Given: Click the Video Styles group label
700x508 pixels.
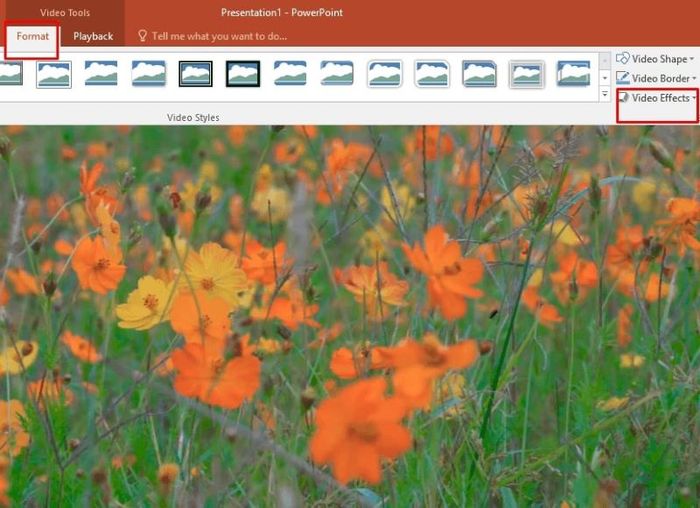Looking at the screenshot, I should pyautogui.click(x=193, y=117).
